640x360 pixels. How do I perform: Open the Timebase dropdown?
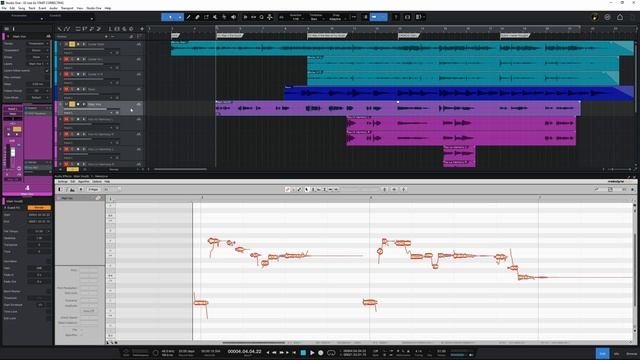(316, 19)
